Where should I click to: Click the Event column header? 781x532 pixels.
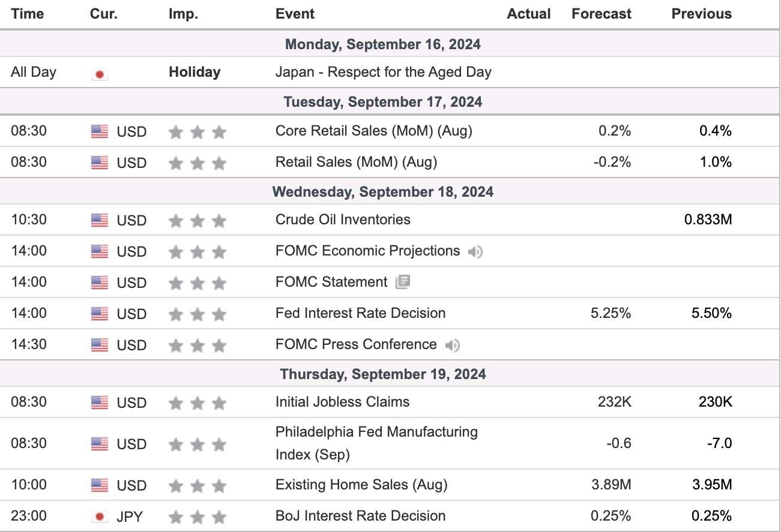click(x=295, y=14)
